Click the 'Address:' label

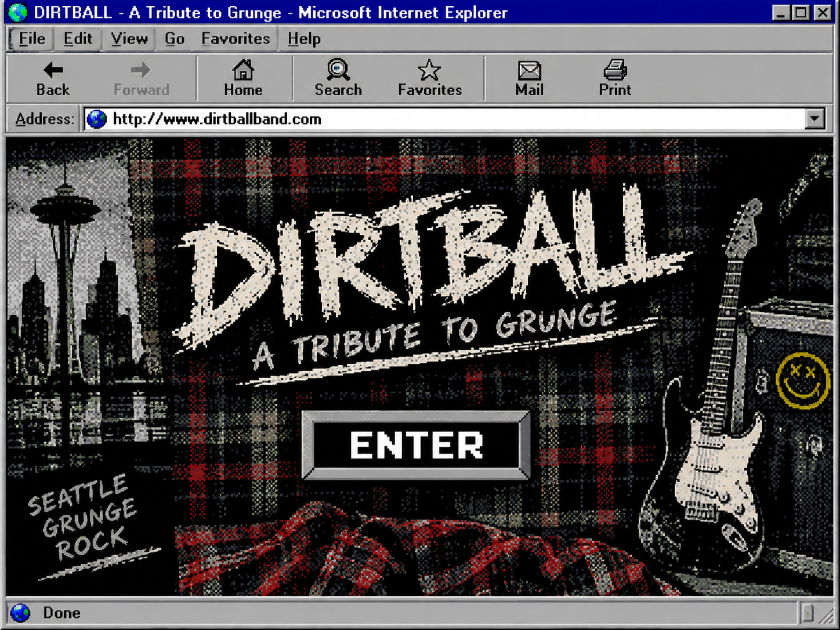tap(45, 119)
